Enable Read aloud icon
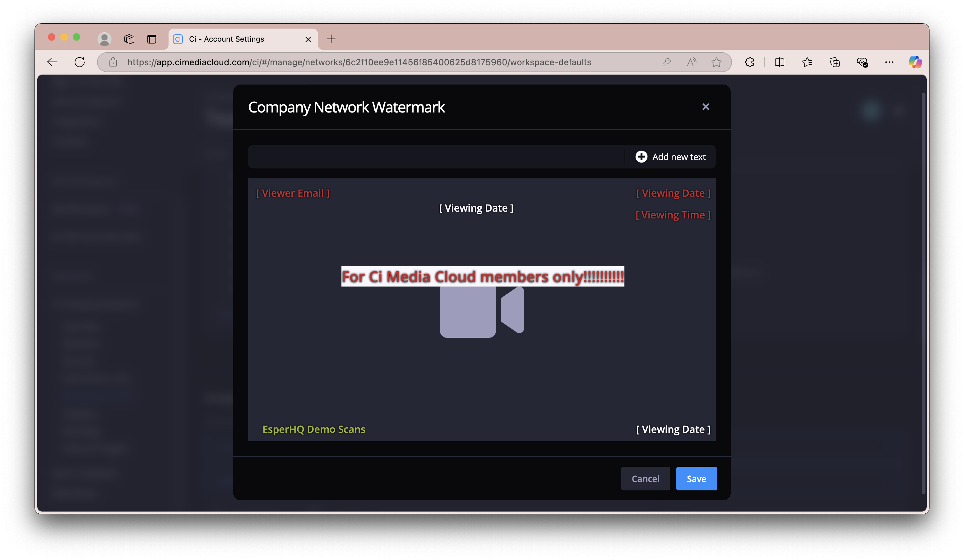This screenshot has width=964, height=560. point(691,62)
